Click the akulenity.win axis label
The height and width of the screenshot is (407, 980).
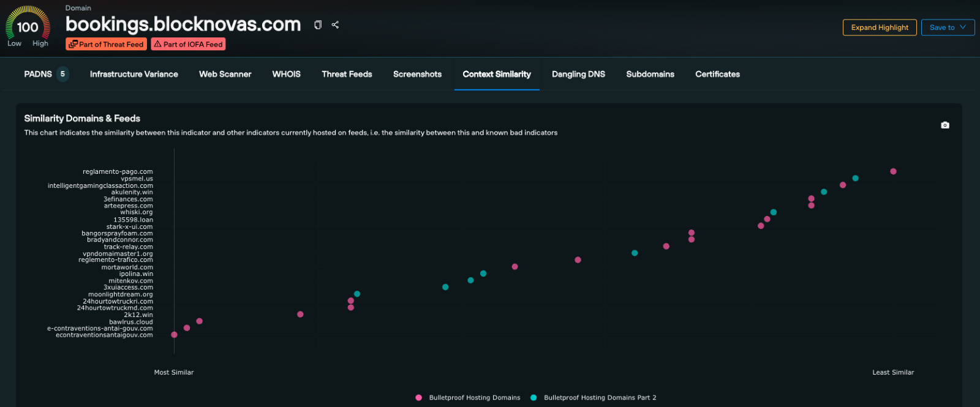[x=132, y=192]
